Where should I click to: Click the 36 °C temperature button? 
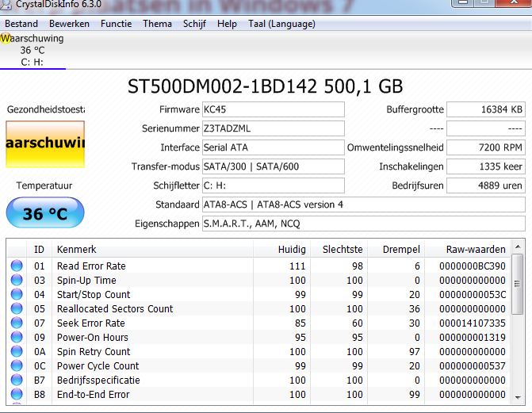pos(45,212)
